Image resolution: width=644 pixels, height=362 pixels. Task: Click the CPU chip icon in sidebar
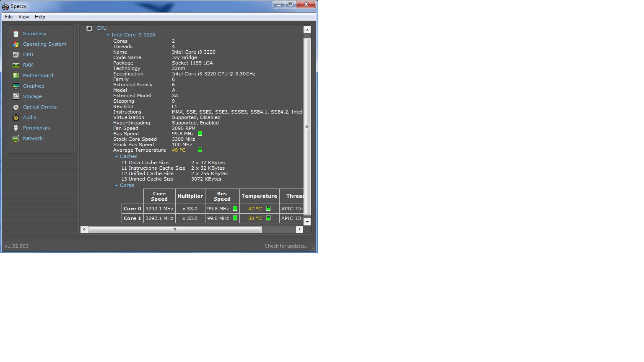[x=16, y=54]
